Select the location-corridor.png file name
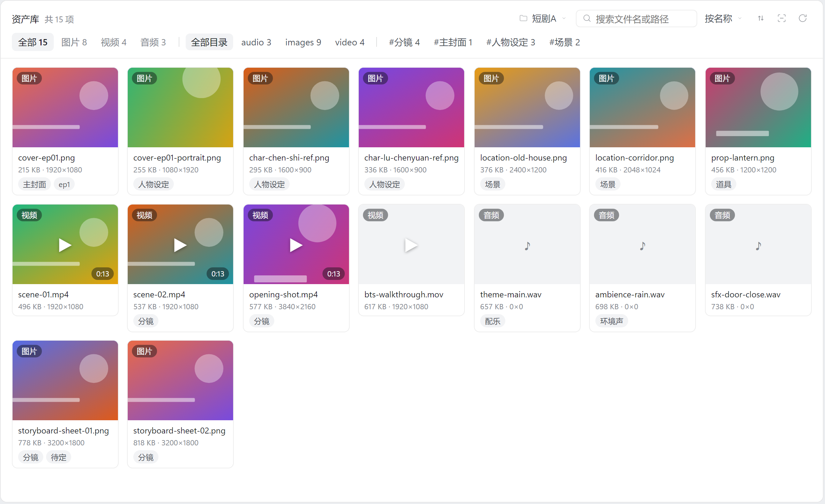825x504 pixels. tap(634, 158)
